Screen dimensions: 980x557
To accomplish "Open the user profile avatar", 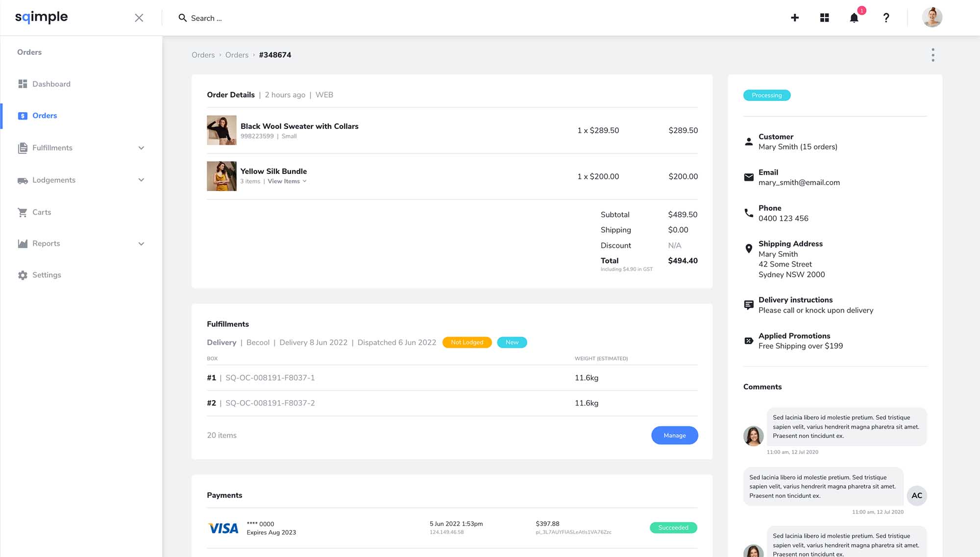I will pyautogui.click(x=931, y=18).
